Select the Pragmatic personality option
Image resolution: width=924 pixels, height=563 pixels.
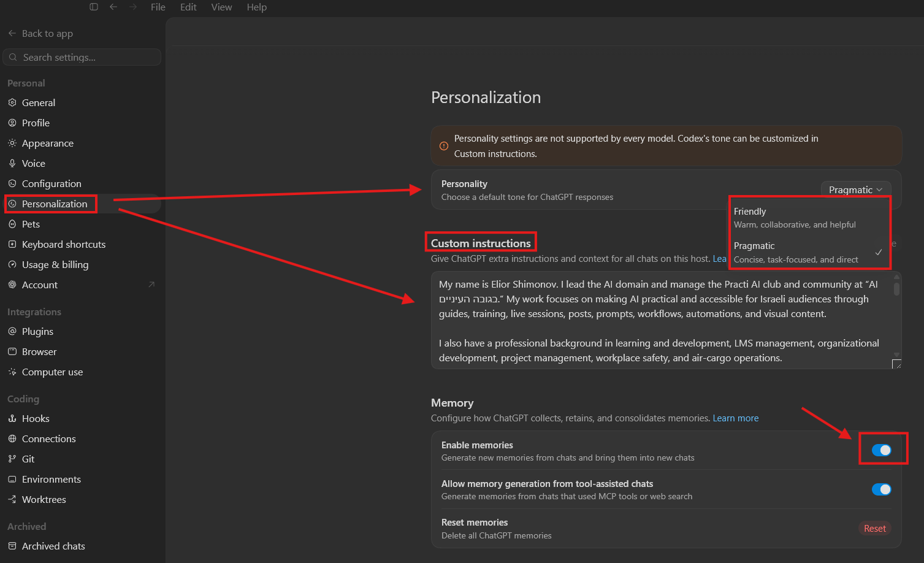click(809, 252)
